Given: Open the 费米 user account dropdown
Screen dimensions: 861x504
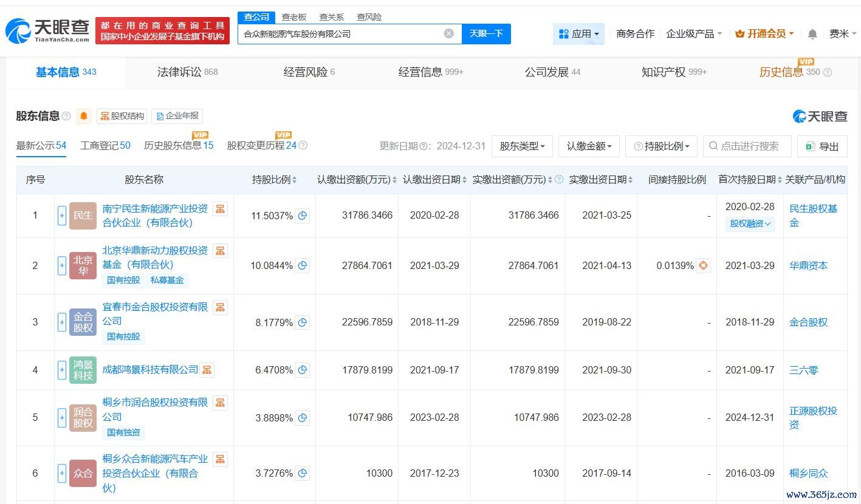Looking at the screenshot, I should (842, 34).
